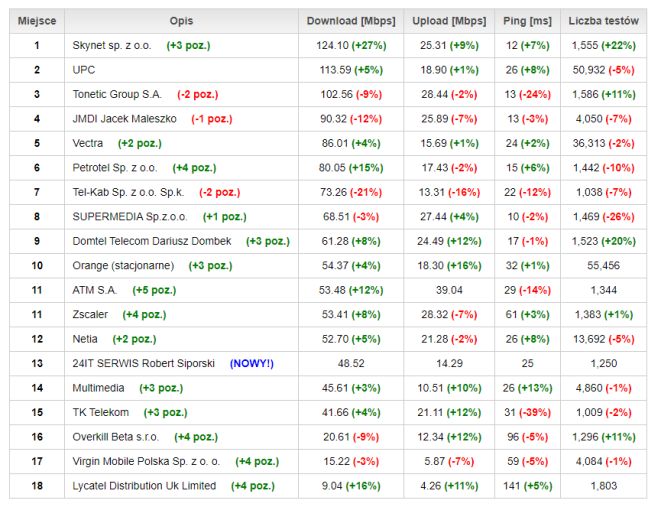Open Orange (stacjonarne) provider entry
Screen dimensions: 655x507
pos(123,265)
